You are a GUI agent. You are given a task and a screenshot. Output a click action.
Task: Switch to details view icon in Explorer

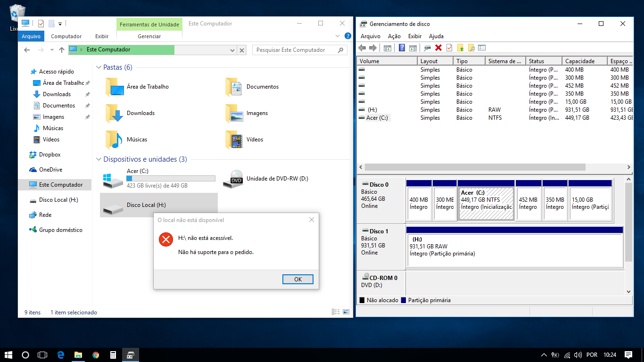[x=336, y=312]
